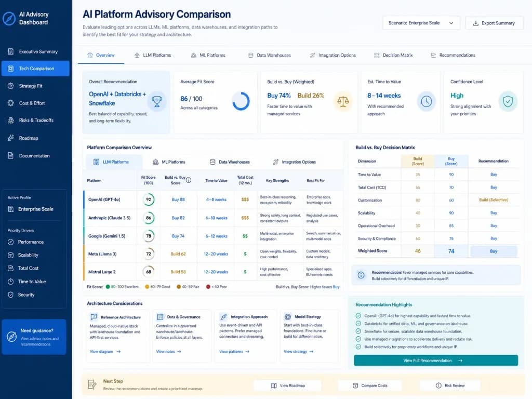Viewport: 532px width, 399px height.
Task: Open the View diagram link
Action: tap(105, 352)
